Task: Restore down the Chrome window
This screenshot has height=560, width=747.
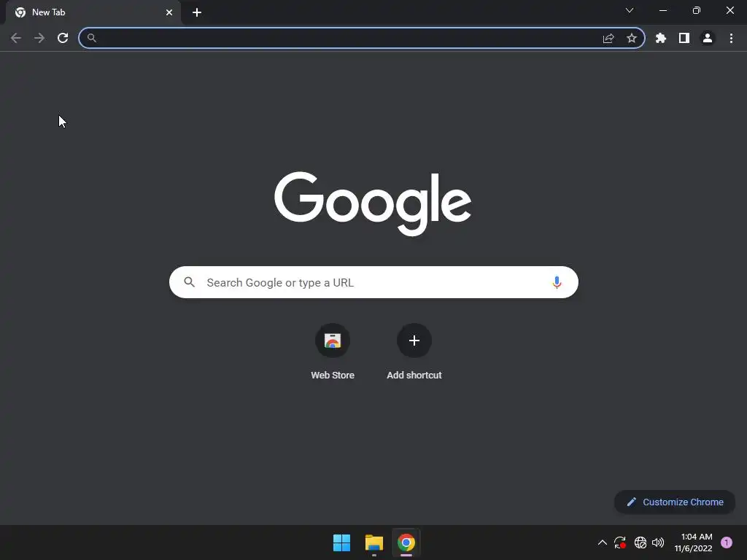Action: tap(697, 10)
